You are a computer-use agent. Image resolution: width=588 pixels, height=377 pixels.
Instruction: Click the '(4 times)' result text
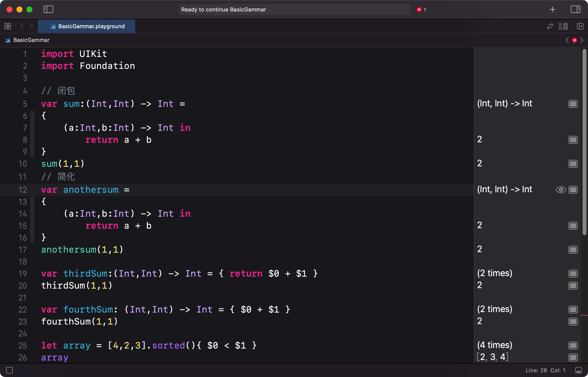coord(495,345)
